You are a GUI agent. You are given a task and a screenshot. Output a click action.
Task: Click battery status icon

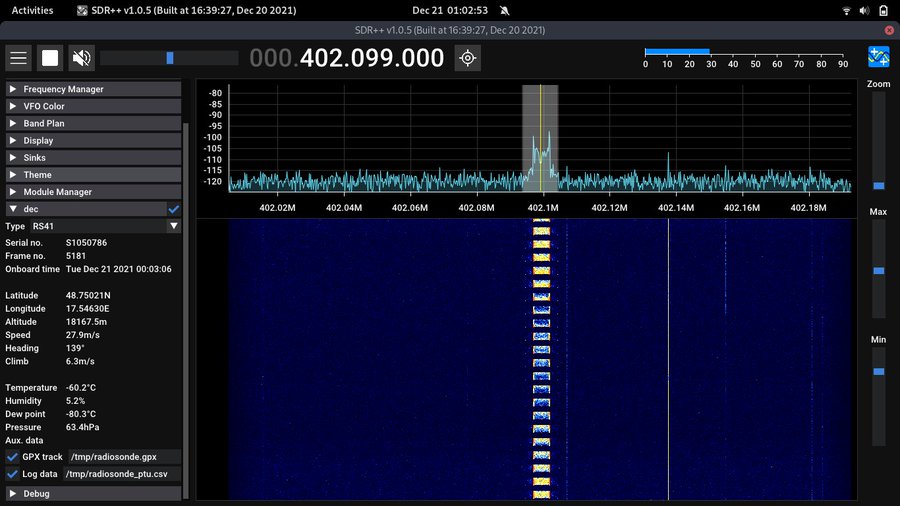click(x=883, y=10)
